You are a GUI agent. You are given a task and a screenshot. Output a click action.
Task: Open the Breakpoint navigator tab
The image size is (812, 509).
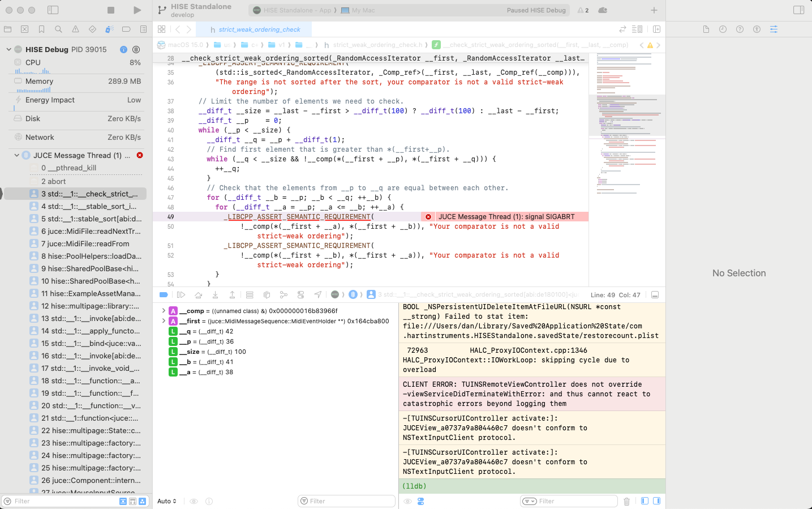point(127,29)
